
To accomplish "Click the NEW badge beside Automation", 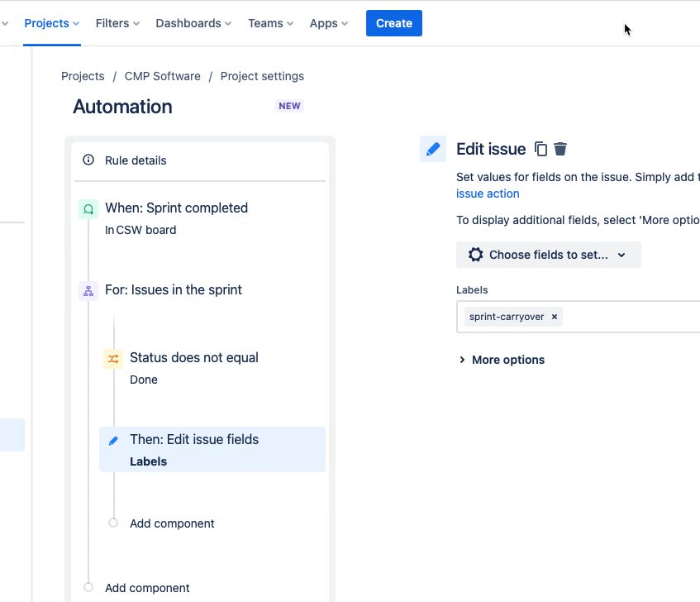I will 289,106.
